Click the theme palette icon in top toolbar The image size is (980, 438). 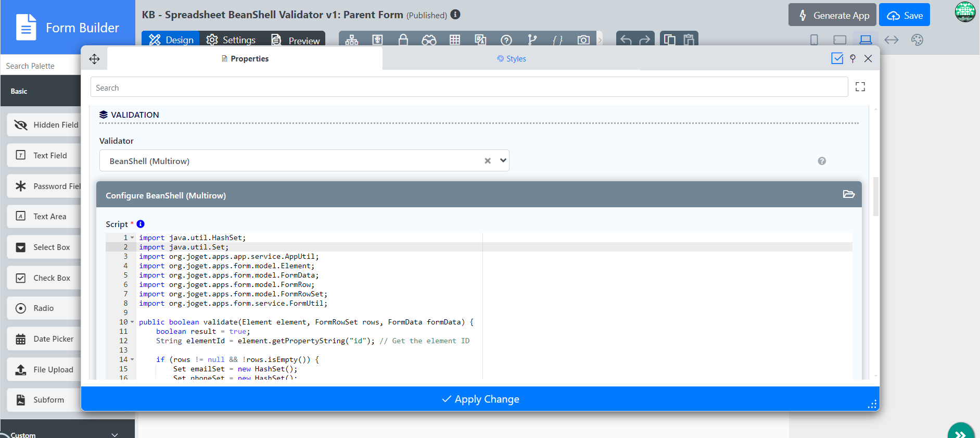[x=917, y=40]
